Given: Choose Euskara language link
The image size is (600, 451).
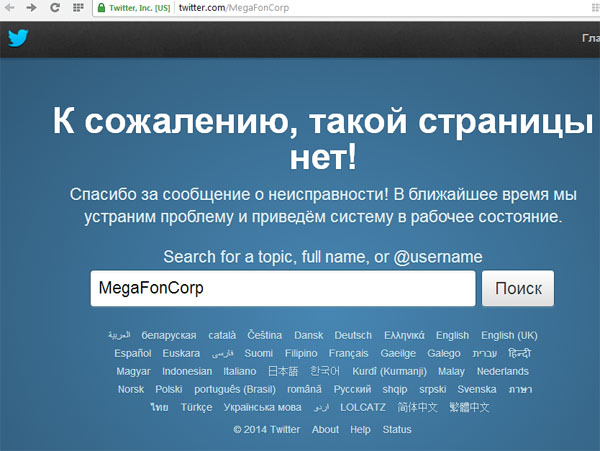Looking at the screenshot, I should pos(181,353).
